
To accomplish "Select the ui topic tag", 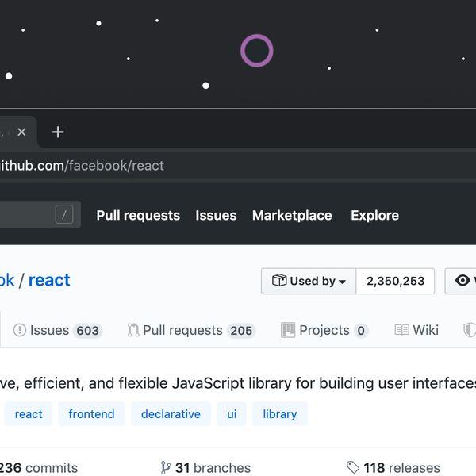I will tap(232, 414).
